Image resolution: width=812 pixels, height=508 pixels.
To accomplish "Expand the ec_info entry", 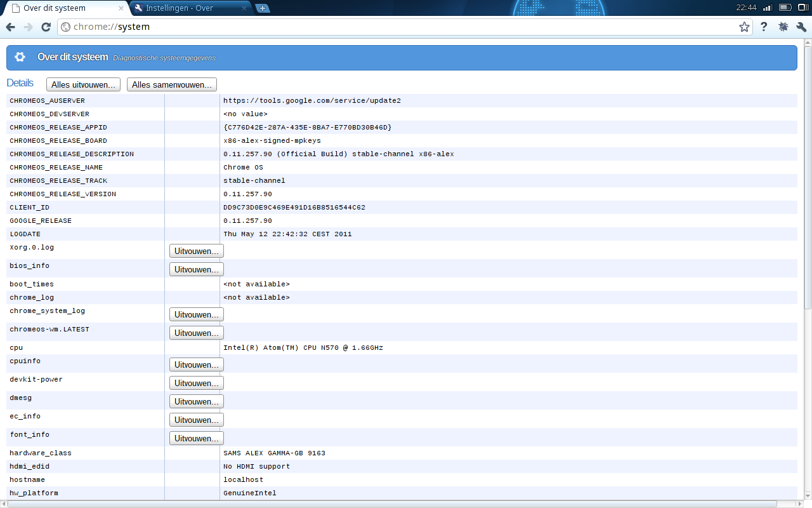I will click(x=197, y=420).
